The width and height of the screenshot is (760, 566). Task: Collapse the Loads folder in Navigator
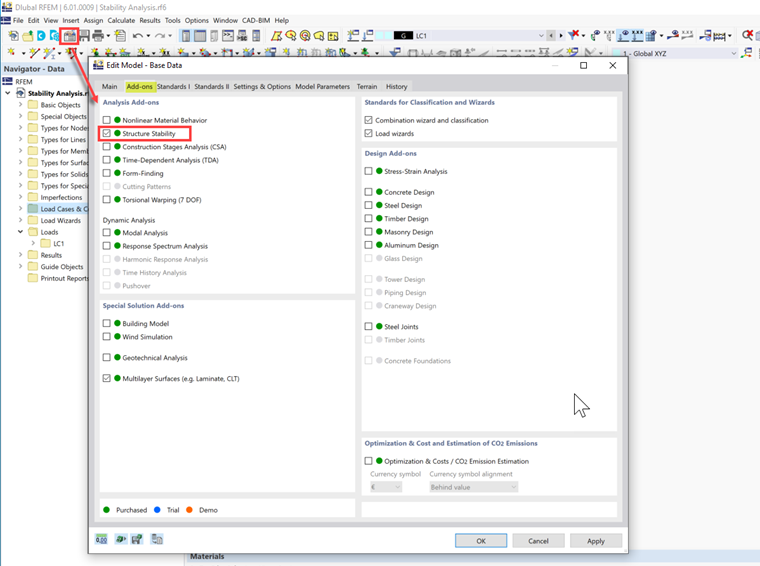pos(20,232)
